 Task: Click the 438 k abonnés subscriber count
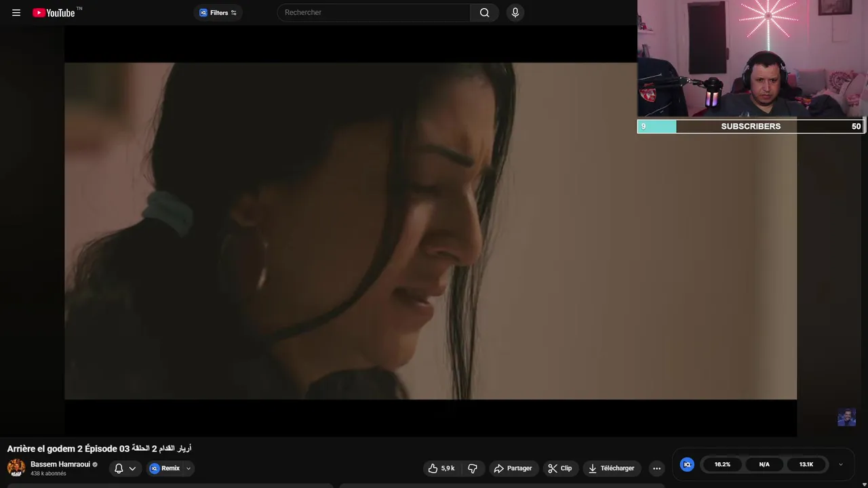(x=48, y=474)
